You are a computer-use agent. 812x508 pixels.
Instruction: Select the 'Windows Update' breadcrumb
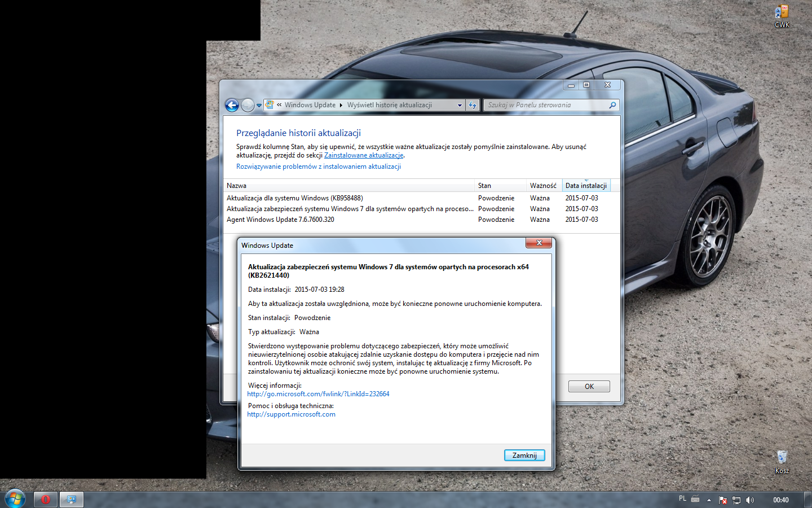pyautogui.click(x=310, y=105)
